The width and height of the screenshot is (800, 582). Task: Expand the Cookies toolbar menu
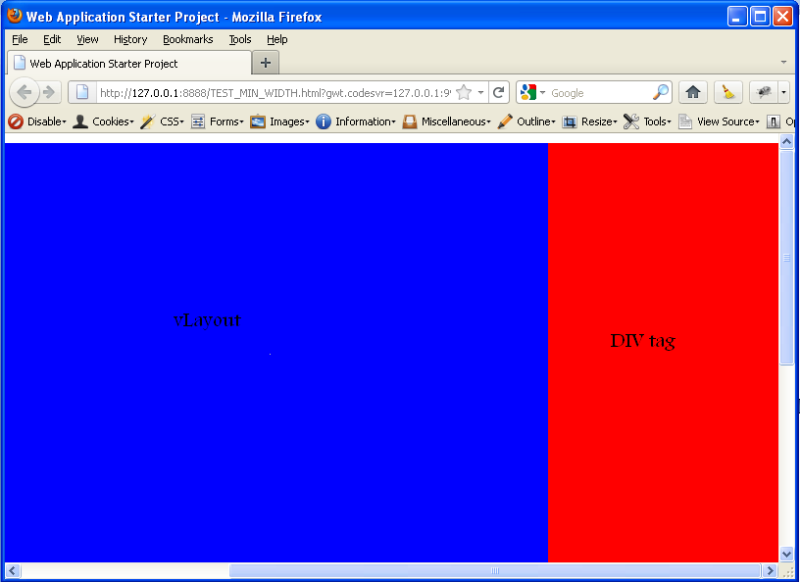104,122
